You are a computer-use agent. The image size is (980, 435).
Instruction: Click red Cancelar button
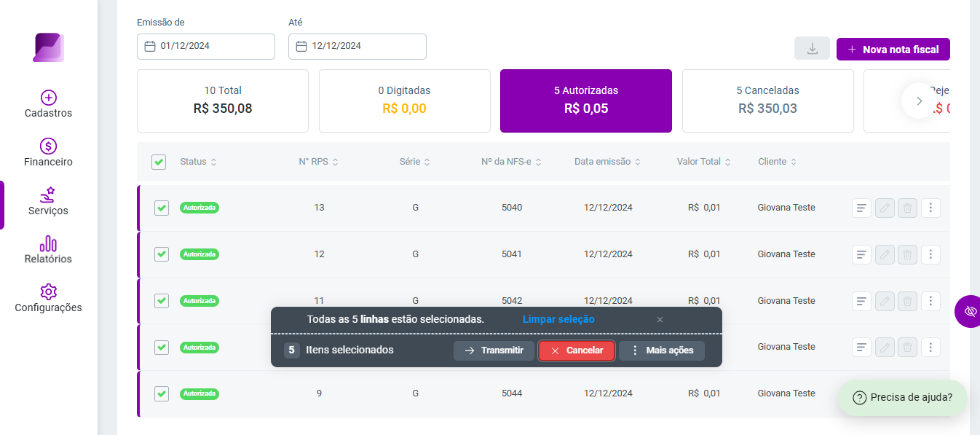tap(577, 350)
